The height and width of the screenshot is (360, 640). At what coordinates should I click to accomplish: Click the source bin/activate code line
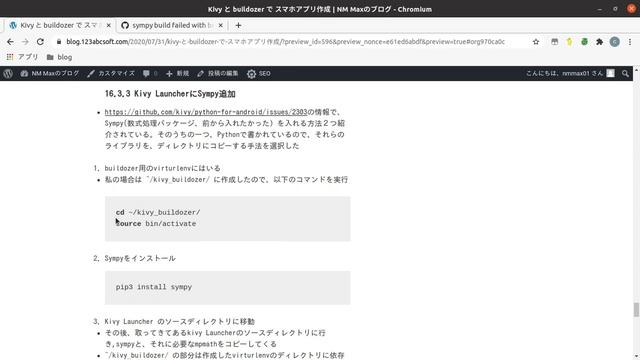tap(156, 224)
